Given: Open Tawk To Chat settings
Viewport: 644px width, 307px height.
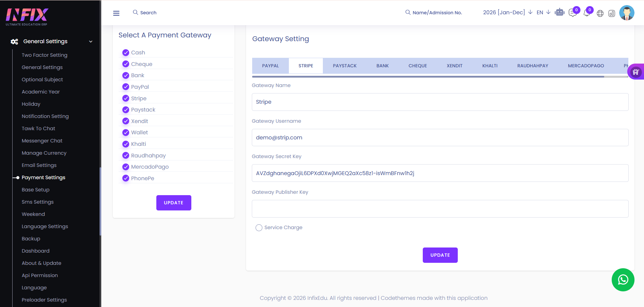Looking at the screenshot, I should coord(38,129).
